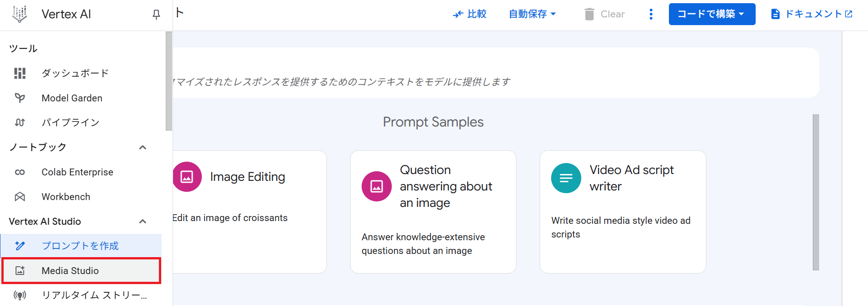Click the system instructions input field
Viewport: 868px width, 306px height.
coord(496,73)
